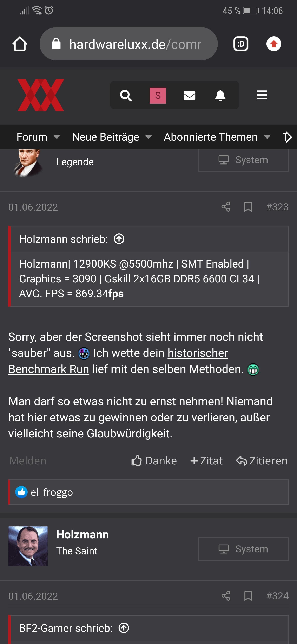Open the Abonnierte Themen tab
297x644 pixels.
[211, 137]
